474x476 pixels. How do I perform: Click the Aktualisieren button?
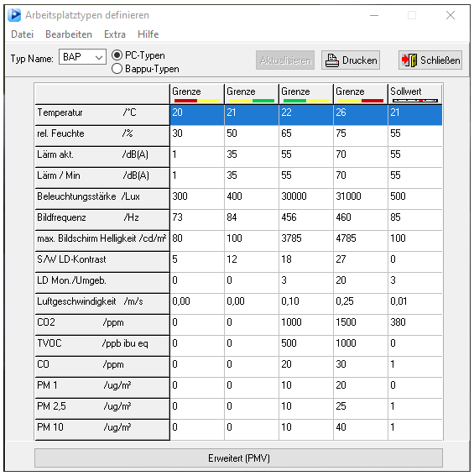pyautogui.click(x=285, y=60)
